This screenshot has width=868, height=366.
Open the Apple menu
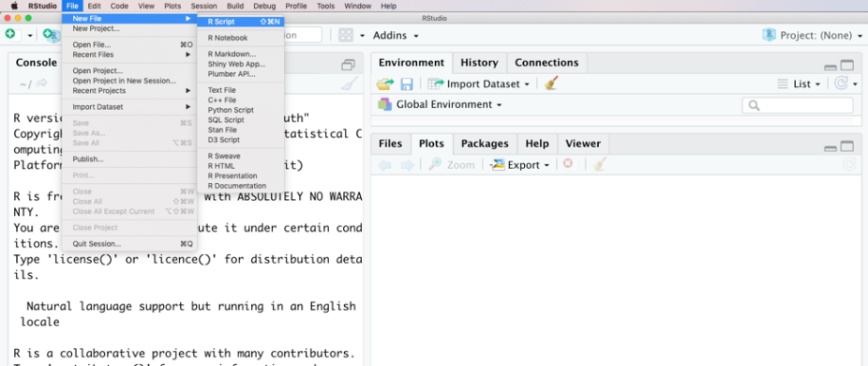14,6
